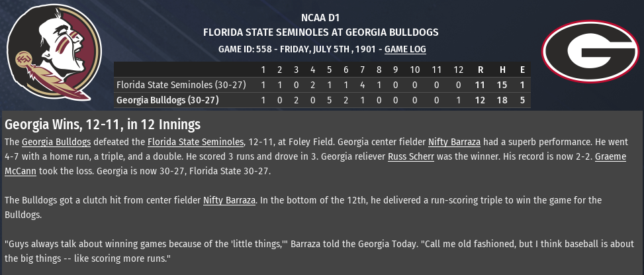The height and width of the screenshot is (275, 644).
Task: Click Nifty Barraza link in the clutch hit paragraph
Action: pos(229,200)
